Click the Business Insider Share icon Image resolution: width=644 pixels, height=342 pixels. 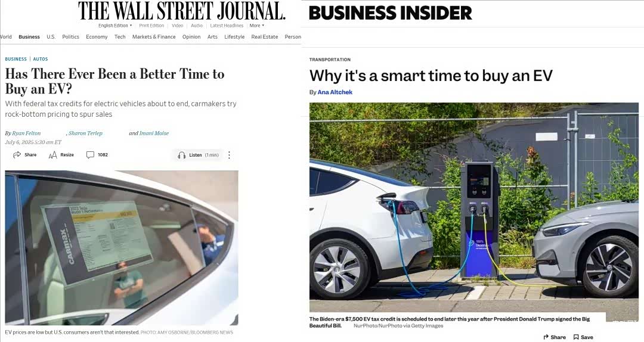coord(546,337)
